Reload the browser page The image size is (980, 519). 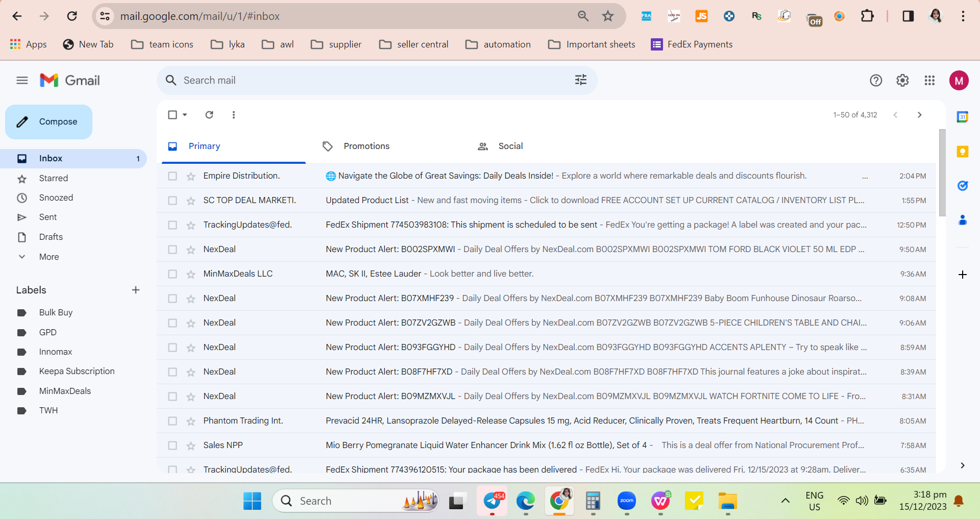[x=72, y=16]
